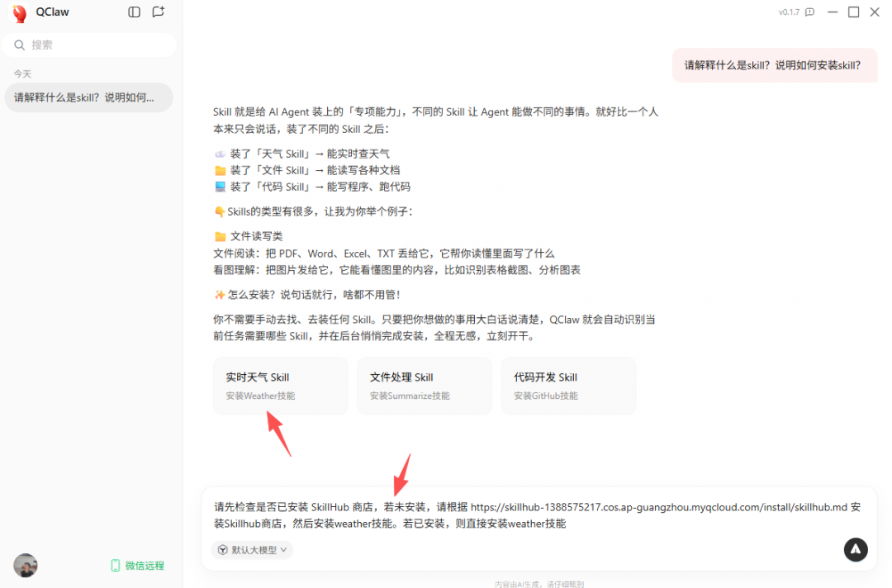892x588 pixels.
Task: Expand the 默认大模型 dropdown
Action: (252, 550)
